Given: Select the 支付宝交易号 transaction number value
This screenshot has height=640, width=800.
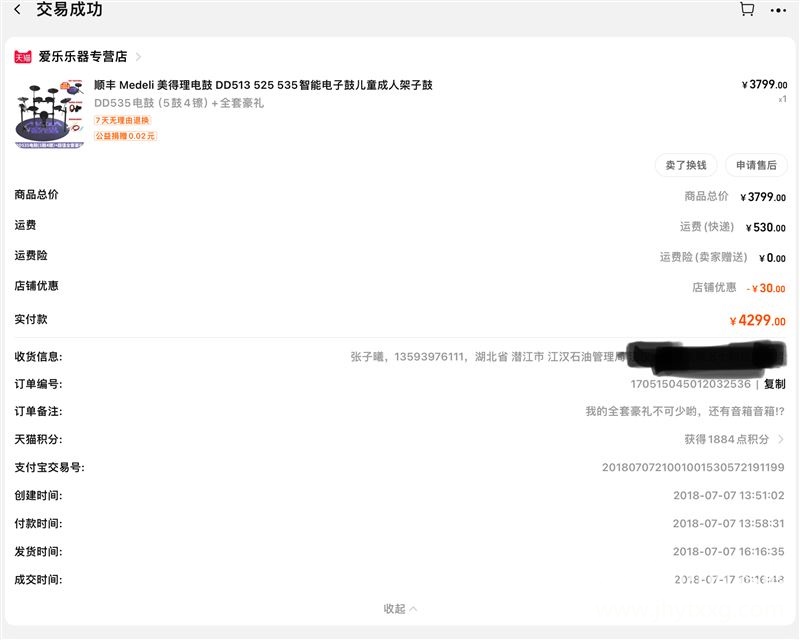Looking at the screenshot, I should 693,467.
